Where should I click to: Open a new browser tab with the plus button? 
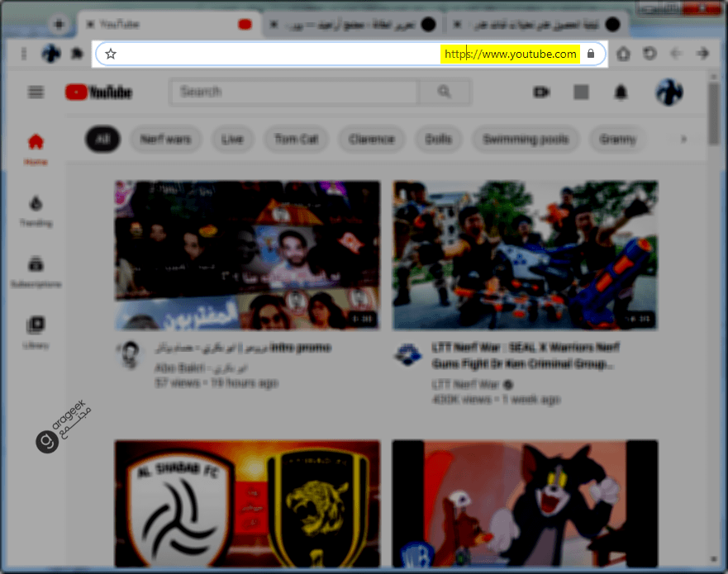point(59,24)
